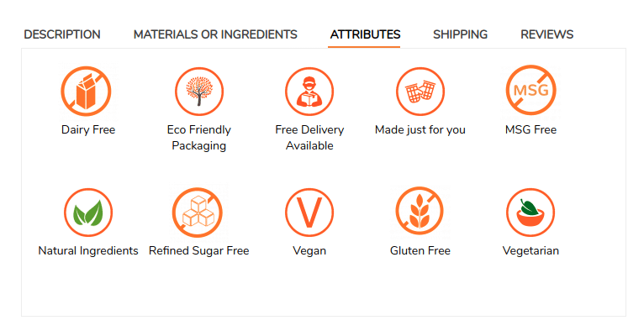This screenshot has height=336, width=644.
Task: Click the Natural Ingredients green leaf icon
Action: tap(87, 212)
